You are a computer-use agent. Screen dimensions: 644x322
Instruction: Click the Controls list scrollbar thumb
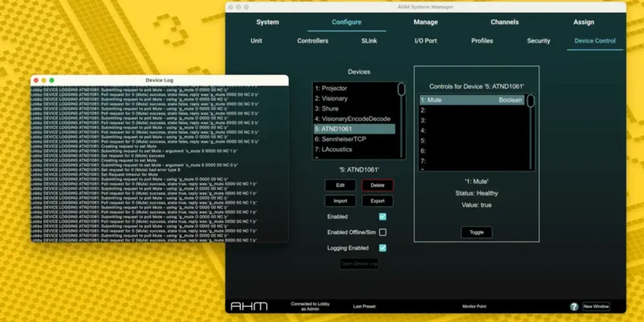tap(530, 101)
